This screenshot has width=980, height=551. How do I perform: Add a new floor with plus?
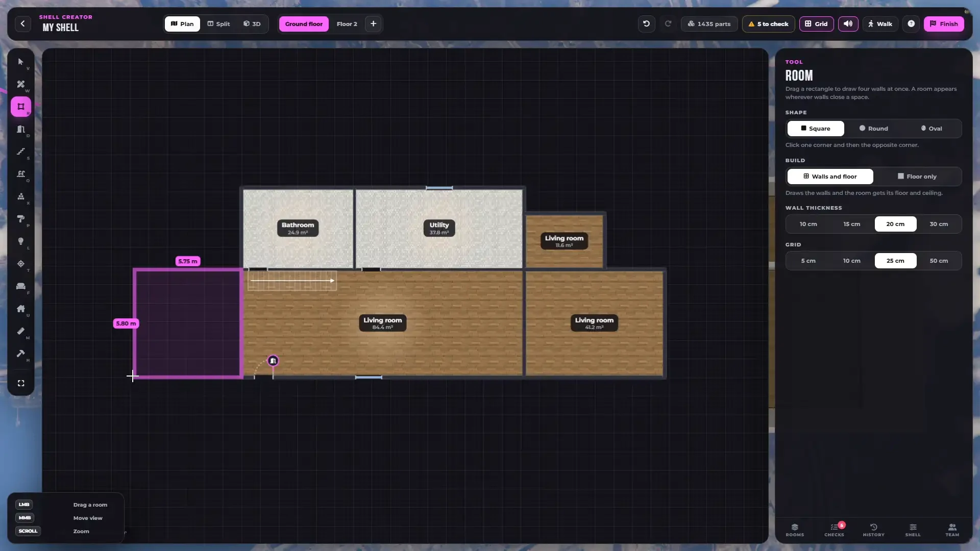tap(373, 24)
